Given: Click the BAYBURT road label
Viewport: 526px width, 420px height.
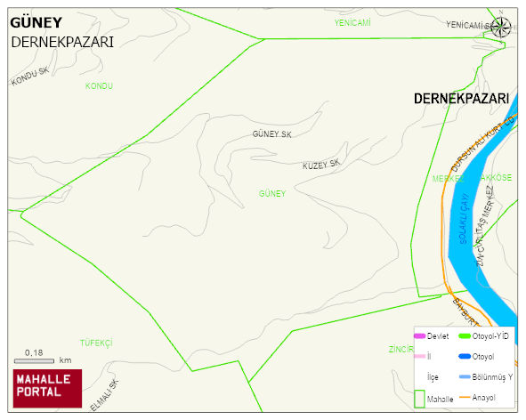Looking at the screenshot, I should [x=465, y=312].
